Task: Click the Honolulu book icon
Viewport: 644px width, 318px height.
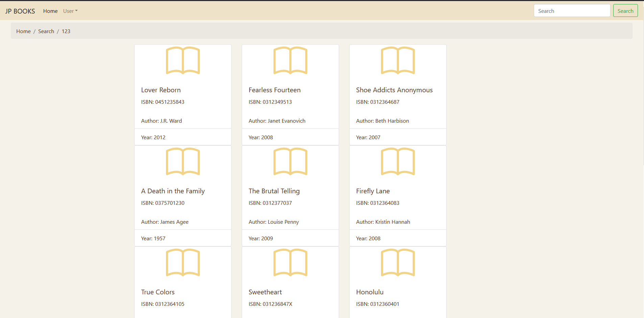Action: pos(398,263)
